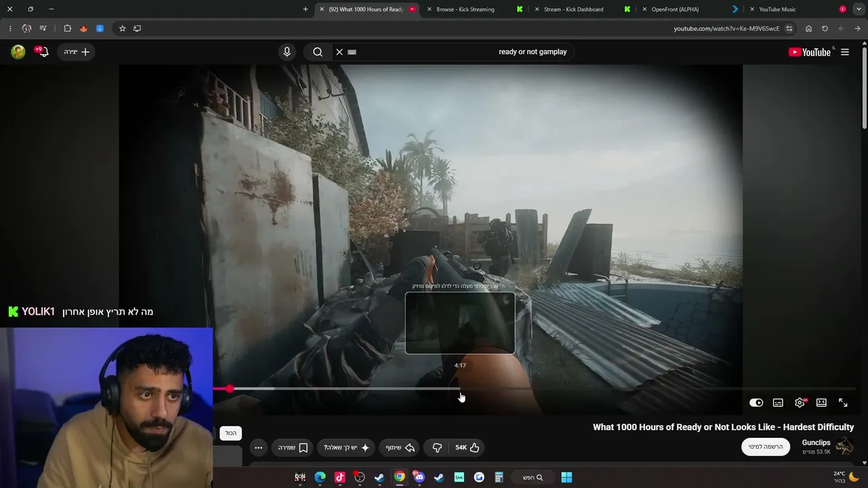This screenshot has height=488, width=868.
Task: Open the three-dot more actions menu
Action: tap(258, 447)
